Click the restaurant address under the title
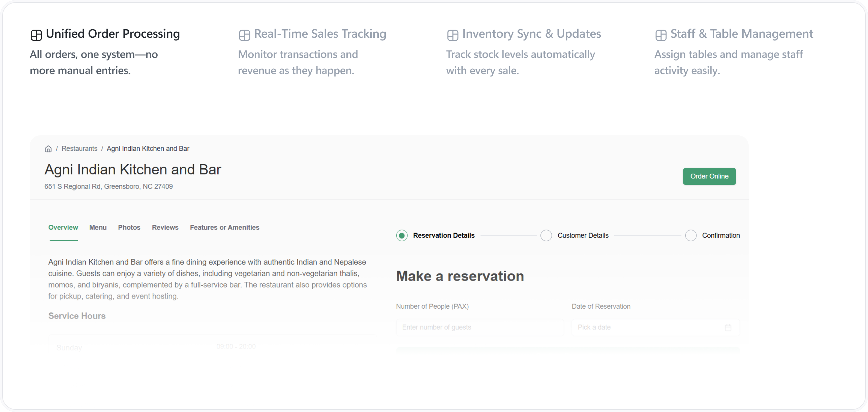This screenshot has height=412, width=868. pyautogui.click(x=108, y=186)
